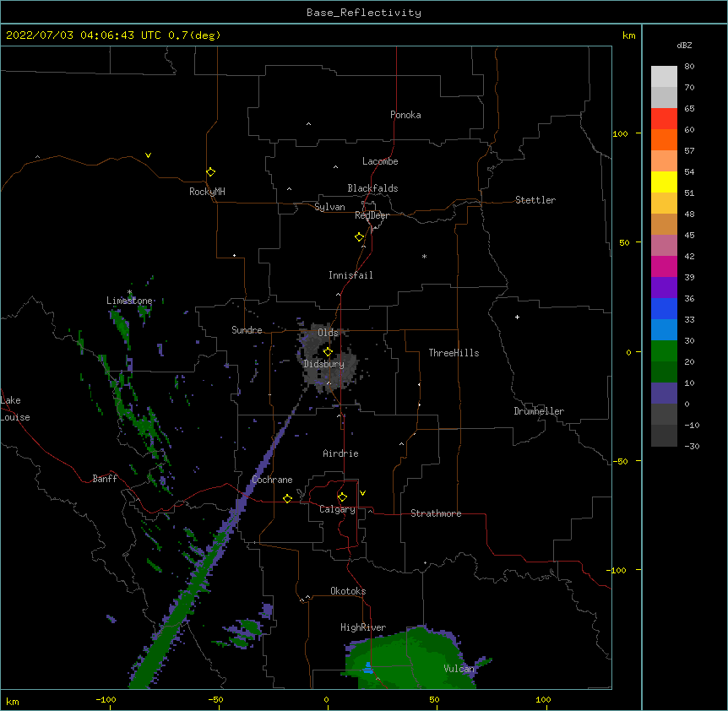The width and height of the screenshot is (728, 711).
Task: Click the Didsbury town label
Action: pyautogui.click(x=323, y=364)
